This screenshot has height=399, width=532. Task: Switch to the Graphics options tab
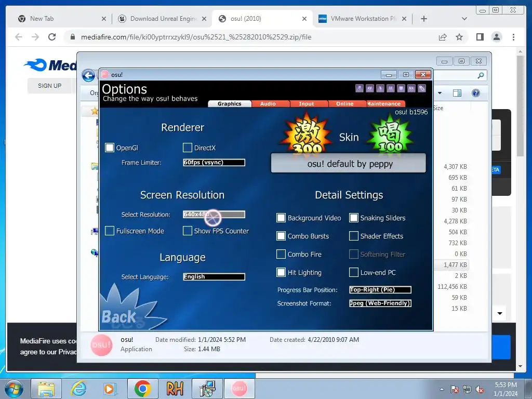click(230, 104)
